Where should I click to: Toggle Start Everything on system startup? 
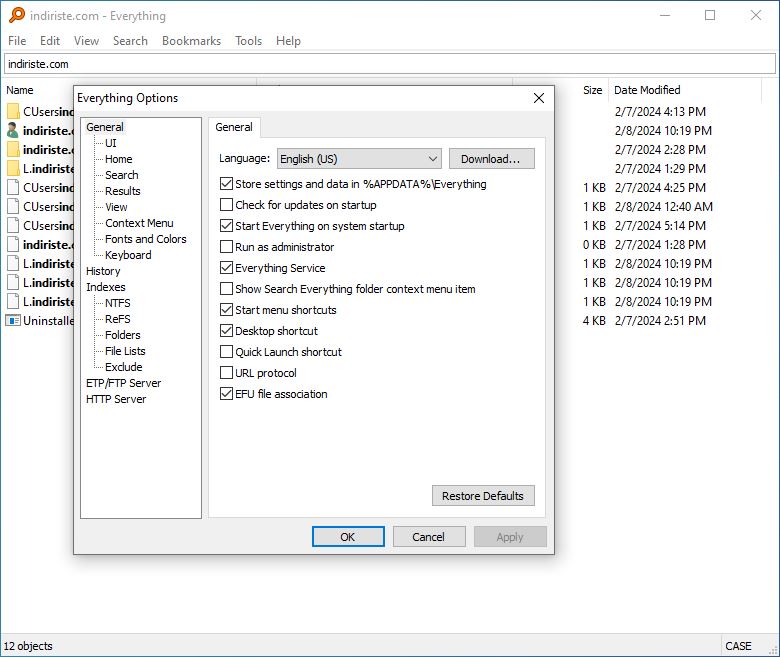point(226,226)
